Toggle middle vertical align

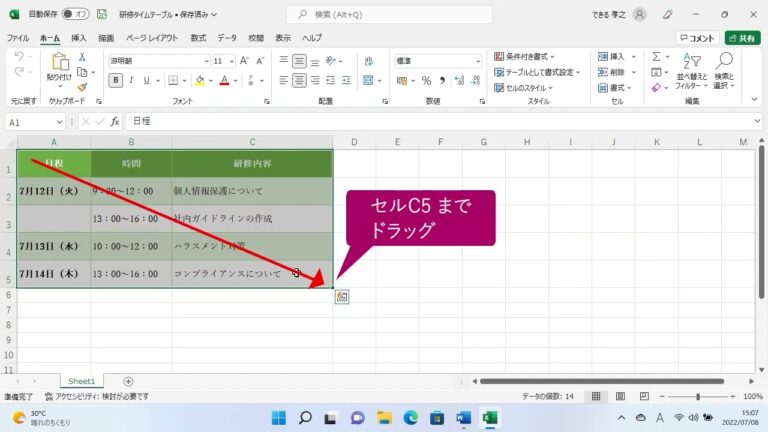[299, 61]
